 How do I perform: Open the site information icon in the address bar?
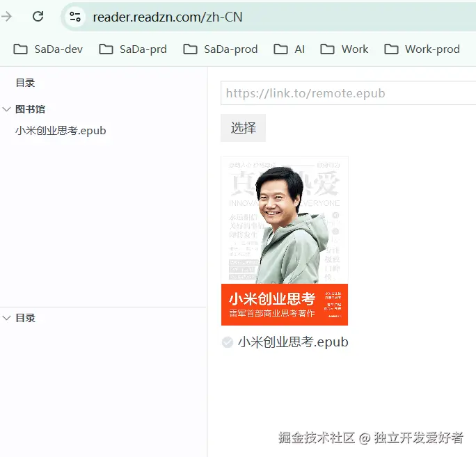click(x=74, y=17)
